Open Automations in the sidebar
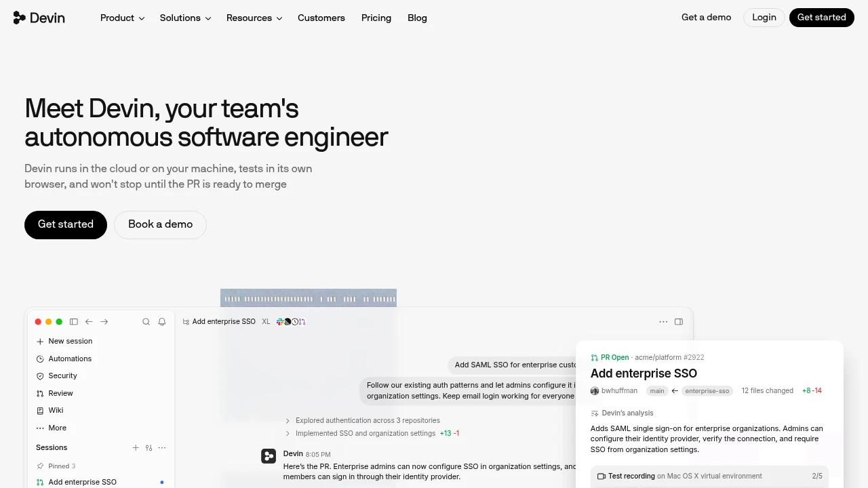 click(64, 359)
